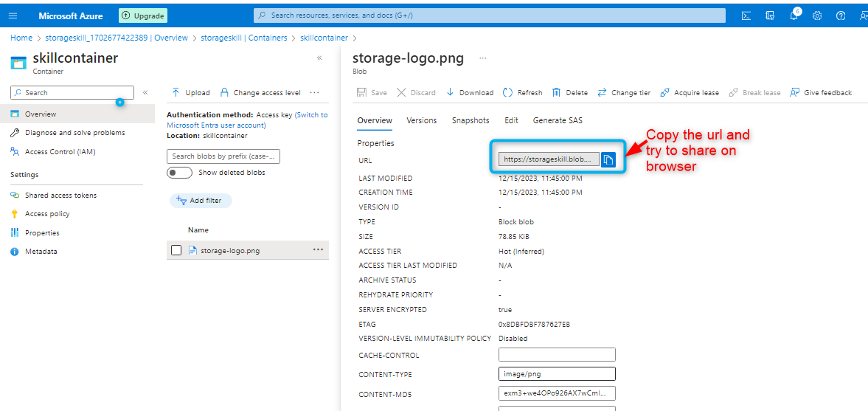Open the notifications bell
868x411 pixels.
coord(794,15)
